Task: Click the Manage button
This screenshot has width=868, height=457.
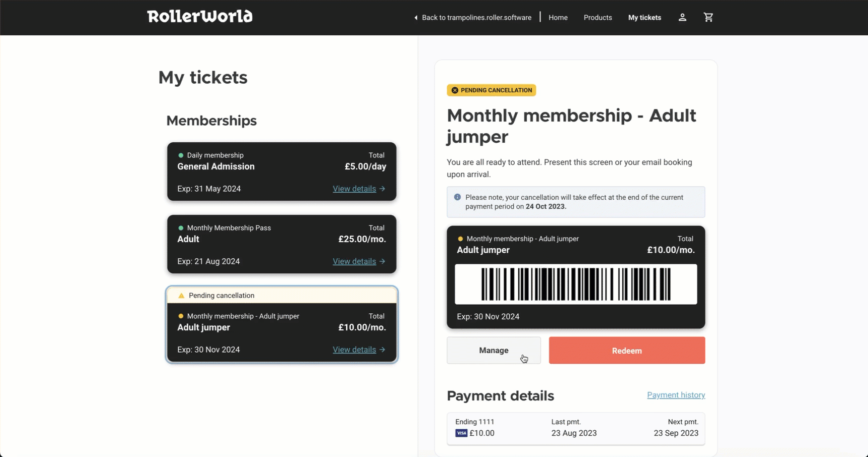Action: [x=494, y=351]
